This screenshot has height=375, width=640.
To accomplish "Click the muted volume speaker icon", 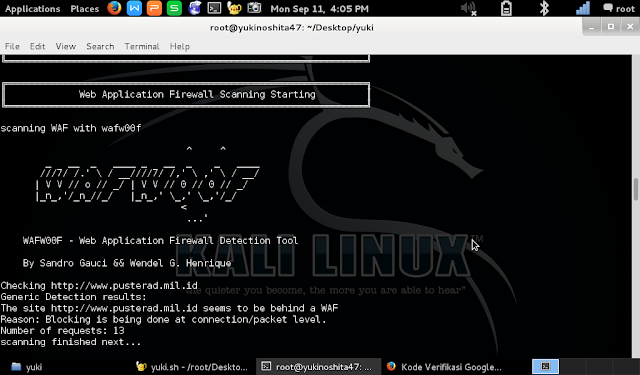I will coord(469,9).
